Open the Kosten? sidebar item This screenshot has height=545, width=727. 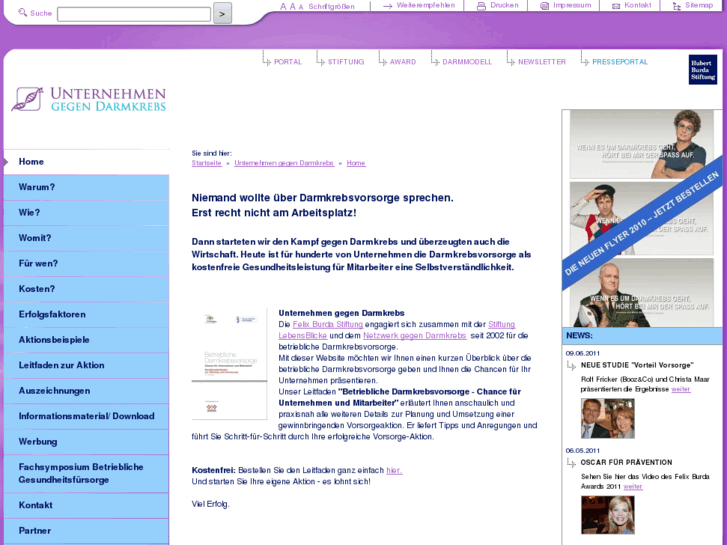click(86, 289)
